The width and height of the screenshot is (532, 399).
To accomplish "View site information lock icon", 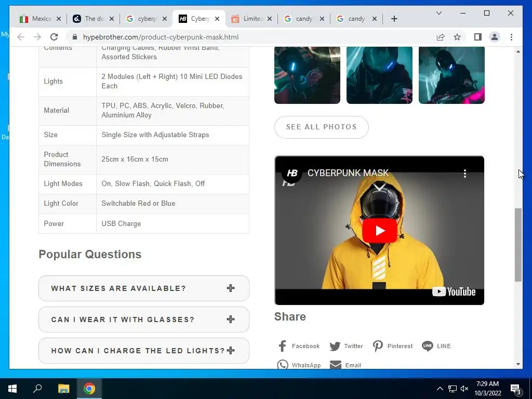I will [x=75, y=37].
